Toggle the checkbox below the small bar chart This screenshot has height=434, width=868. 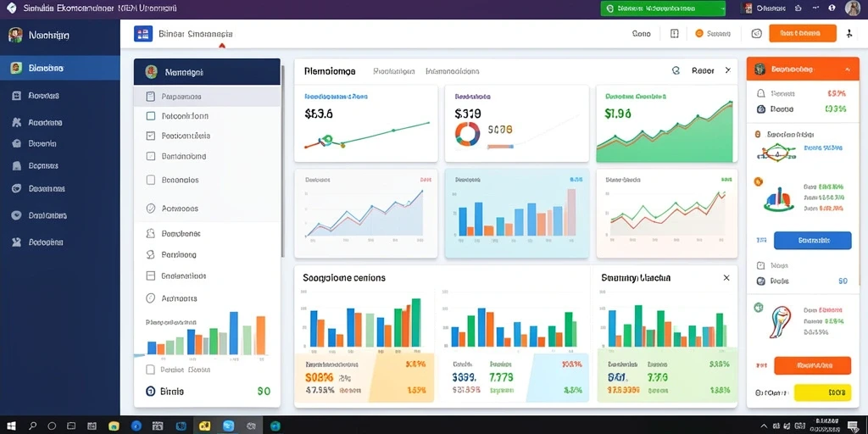coord(149,370)
